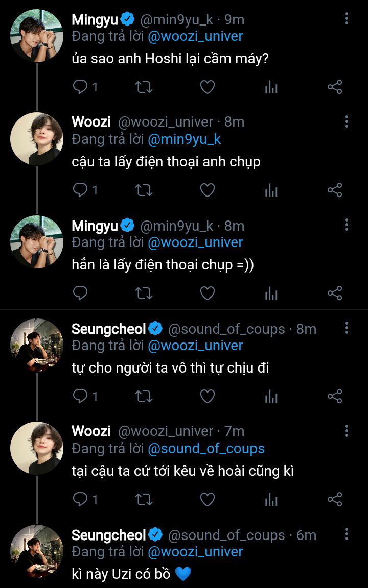Image resolution: width=368 pixels, height=588 pixels.
Task: View analytics on Seungcheol's "tự cho người ta" tweet
Action: pyautogui.click(x=271, y=397)
